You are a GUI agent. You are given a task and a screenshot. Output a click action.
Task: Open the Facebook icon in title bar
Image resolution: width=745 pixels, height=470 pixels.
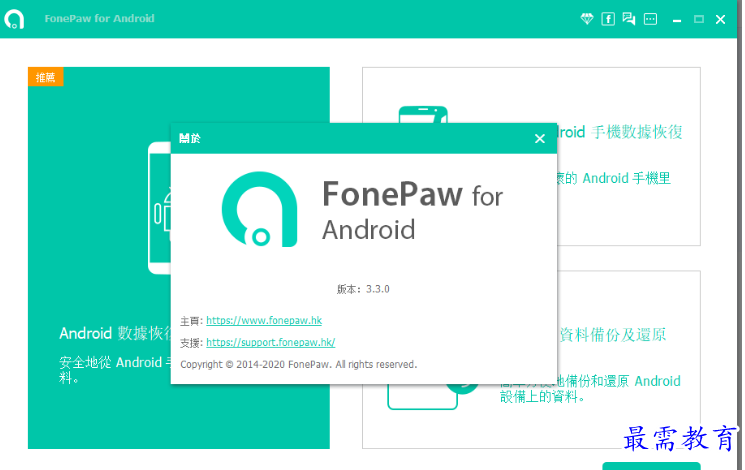(x=608, y=19)
